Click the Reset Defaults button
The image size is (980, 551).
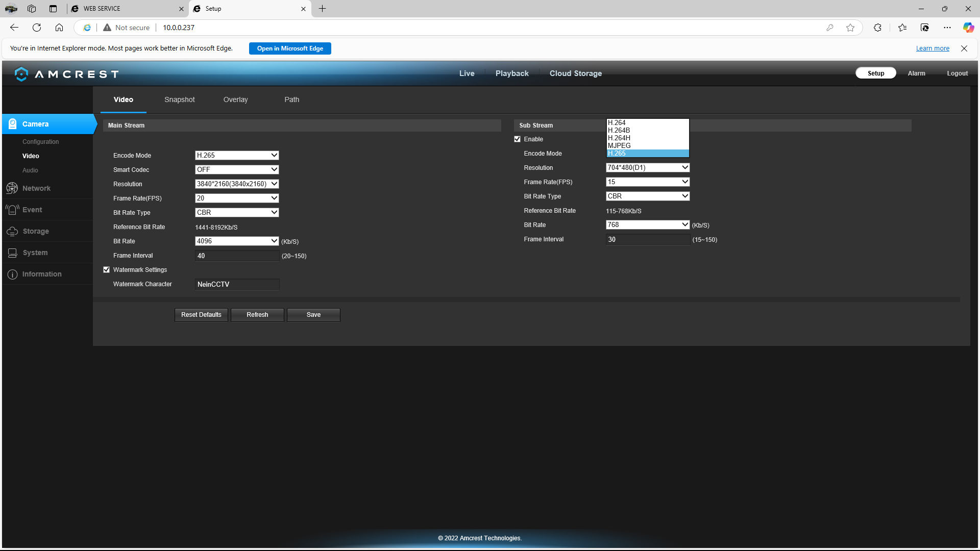click(x=201, y=315)
